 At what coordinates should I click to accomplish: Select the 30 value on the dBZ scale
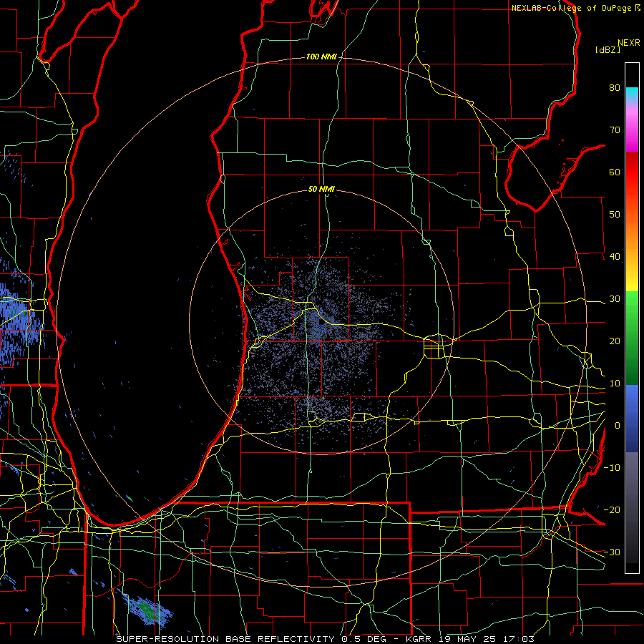click(615, 298)
